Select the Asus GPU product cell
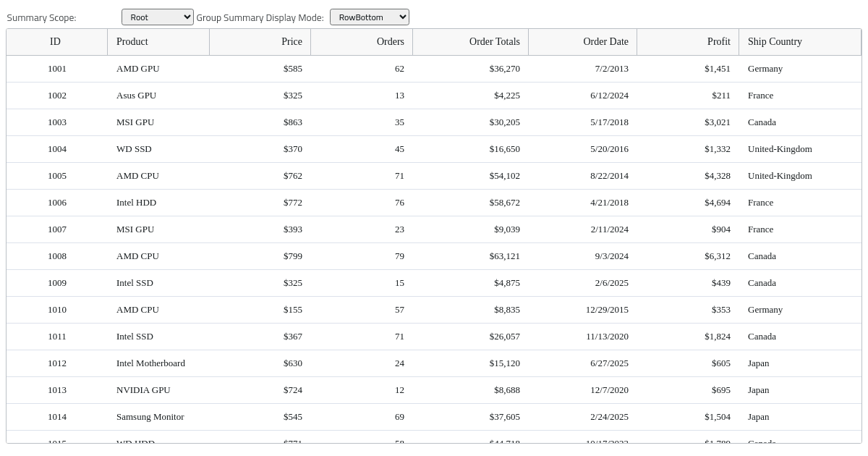 [x=158, y=96]
